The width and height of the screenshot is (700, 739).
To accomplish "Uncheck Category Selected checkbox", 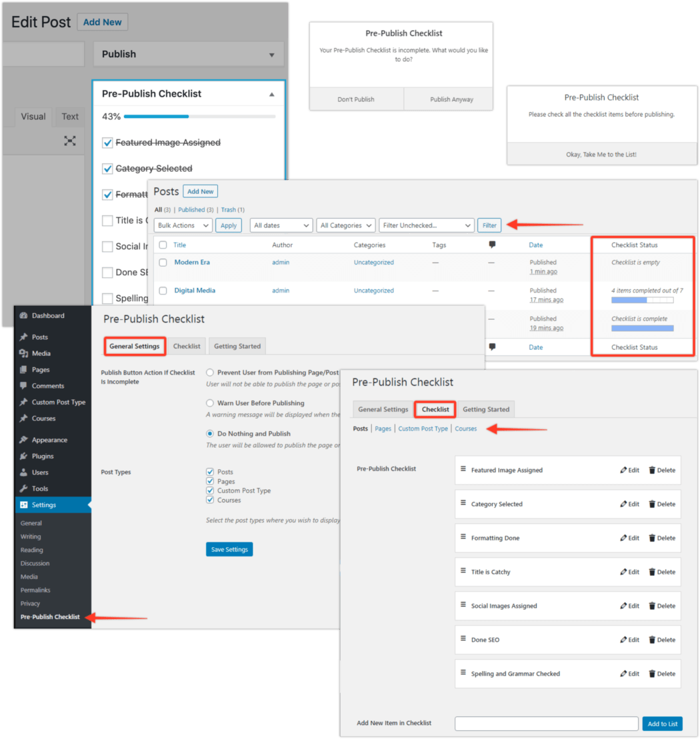I will tap(107, 169).
